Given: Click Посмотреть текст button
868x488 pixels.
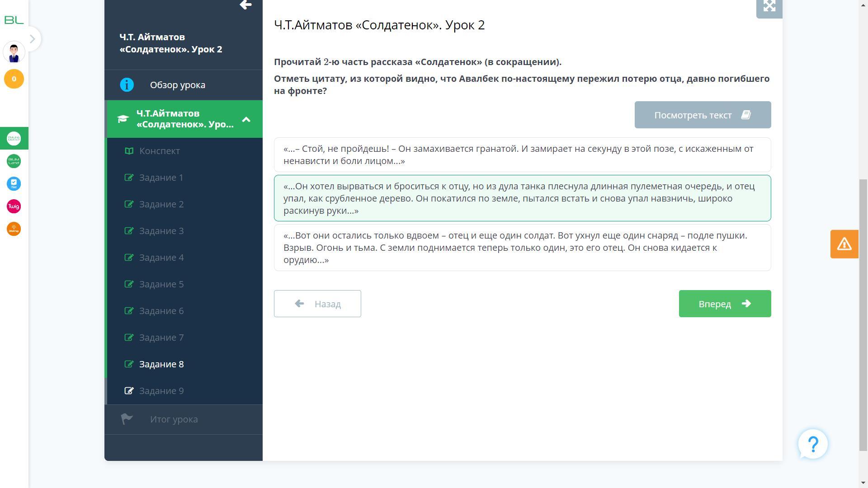Looking at the screenshot, I should (702, 115).
